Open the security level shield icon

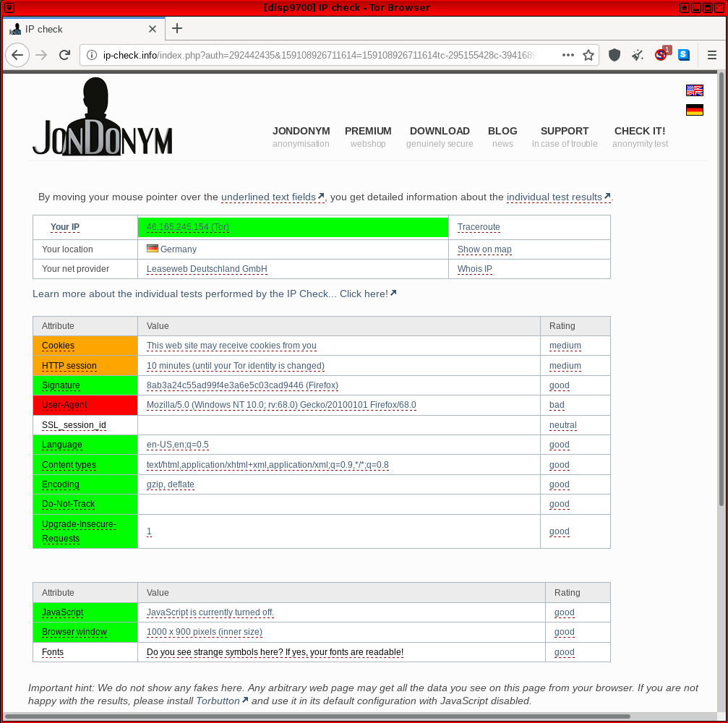tap(614, 55)
